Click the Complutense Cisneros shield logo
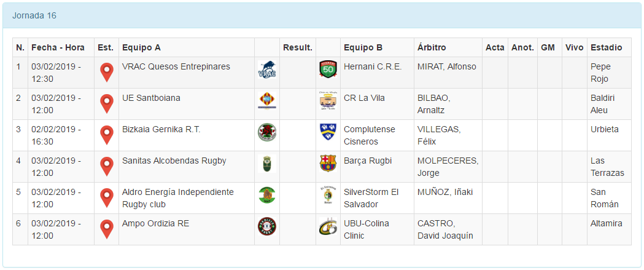 tap(328, 132)
